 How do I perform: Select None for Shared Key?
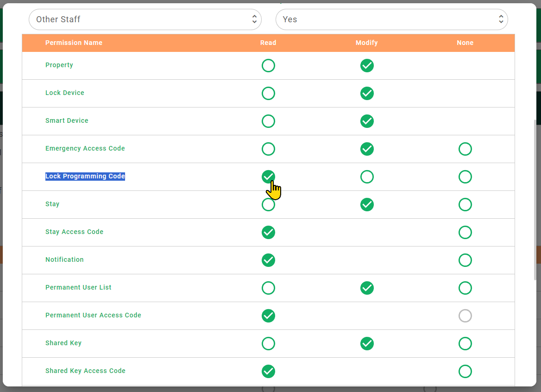tap(465, 344)
